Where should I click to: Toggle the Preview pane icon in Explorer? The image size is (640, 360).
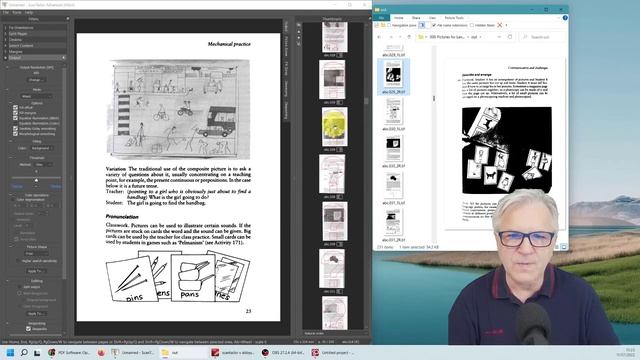point(422,25)
